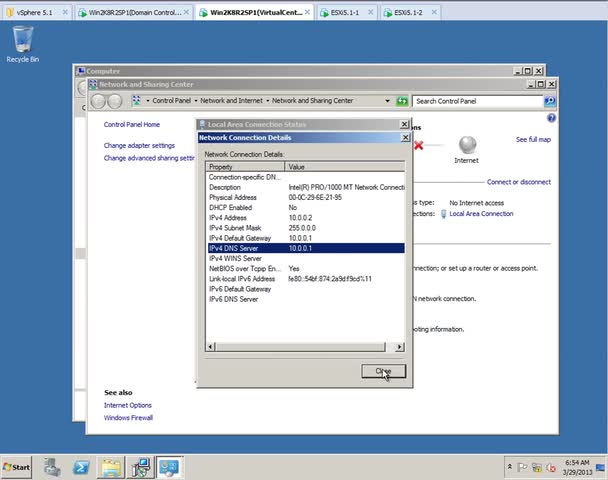Click the Back navigation arrow

point(98,101)
